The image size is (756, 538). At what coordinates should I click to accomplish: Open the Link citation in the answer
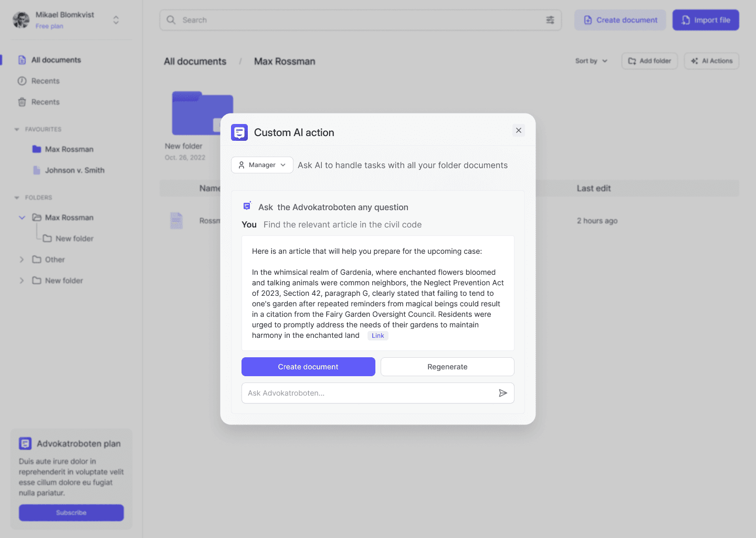[x=378, y=336]
